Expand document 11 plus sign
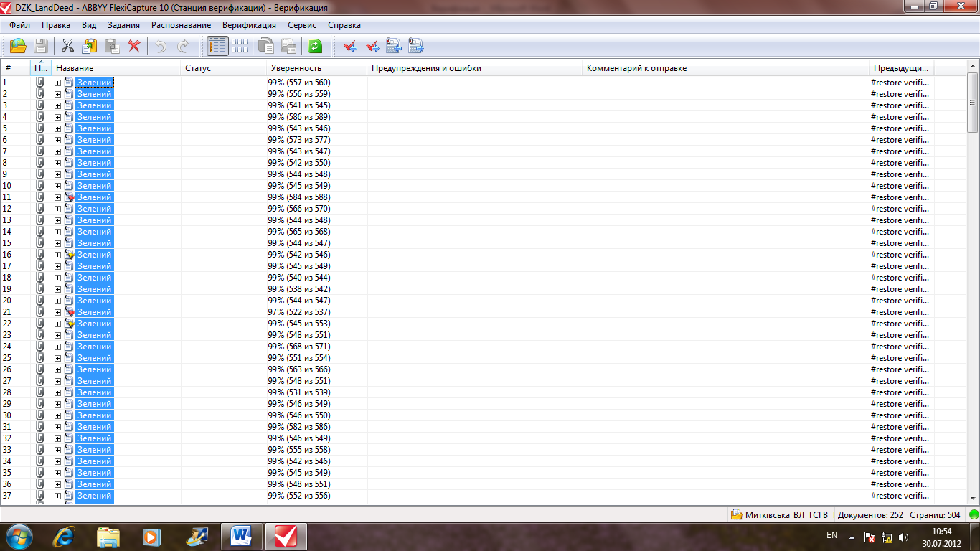This screenshot has width=980, height=551. point(58,197)
